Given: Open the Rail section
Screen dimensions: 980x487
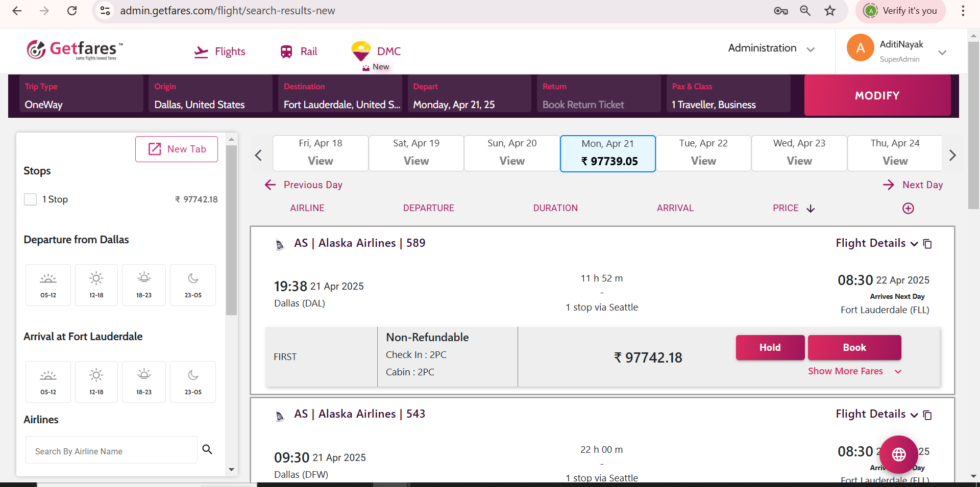Looking at the screenshot, I should [x=299, y=52].
